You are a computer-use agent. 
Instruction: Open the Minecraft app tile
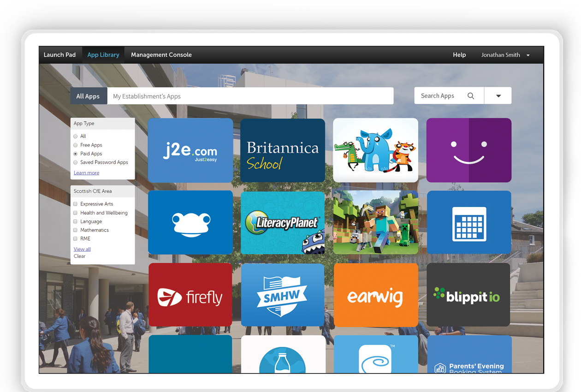[x=375, y=222]
